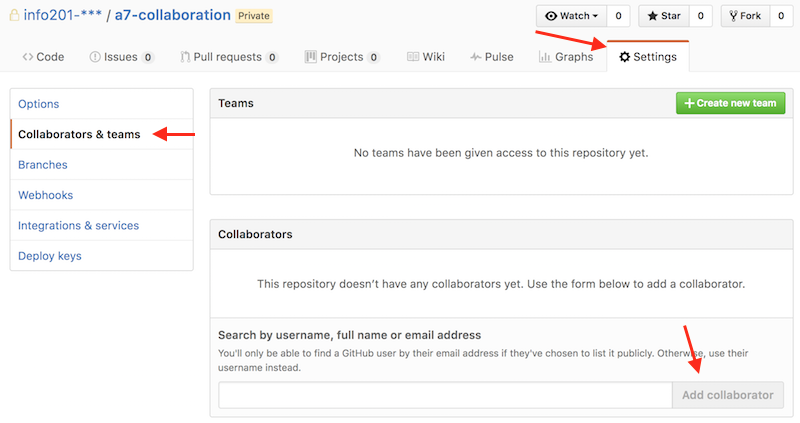The width and height of the screenshot is (800, 423).
Task: Select Collaborators & teams sidebar item
Action: coord(79,134)
